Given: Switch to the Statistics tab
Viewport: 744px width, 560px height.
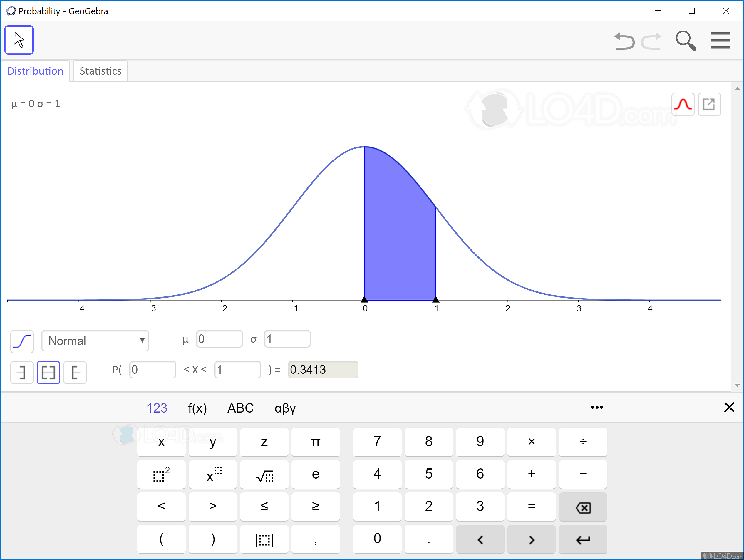Looking at the screenshot, I should point(100,71).
